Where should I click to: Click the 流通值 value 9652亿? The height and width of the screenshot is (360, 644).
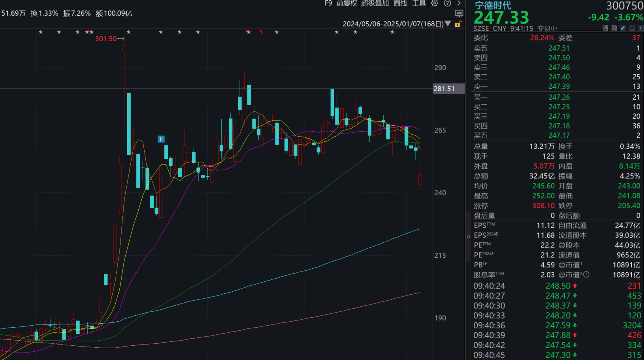click(628, 255)
